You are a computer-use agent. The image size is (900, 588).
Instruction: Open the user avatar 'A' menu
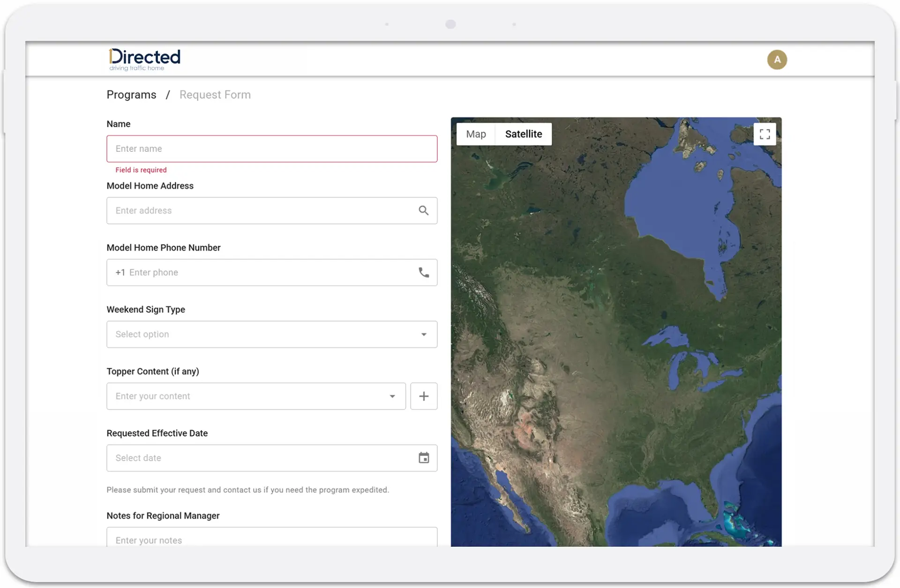[x=777, y=60]
